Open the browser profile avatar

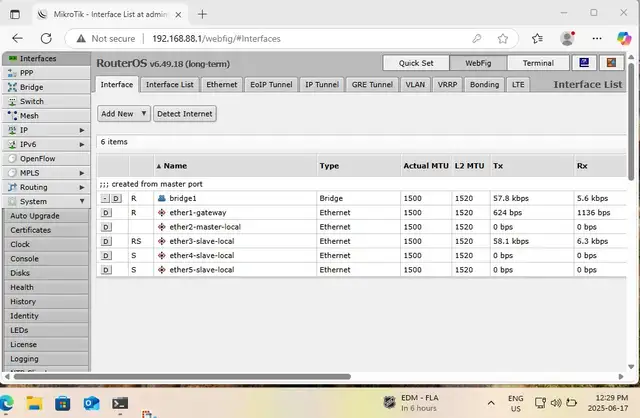click(x=567, y=38)
